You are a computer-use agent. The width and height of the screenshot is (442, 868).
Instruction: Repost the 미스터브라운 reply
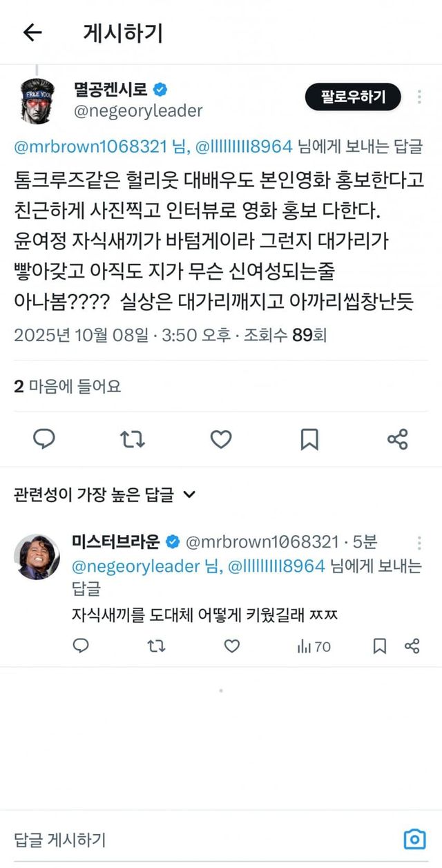click(x=157, y=646)
